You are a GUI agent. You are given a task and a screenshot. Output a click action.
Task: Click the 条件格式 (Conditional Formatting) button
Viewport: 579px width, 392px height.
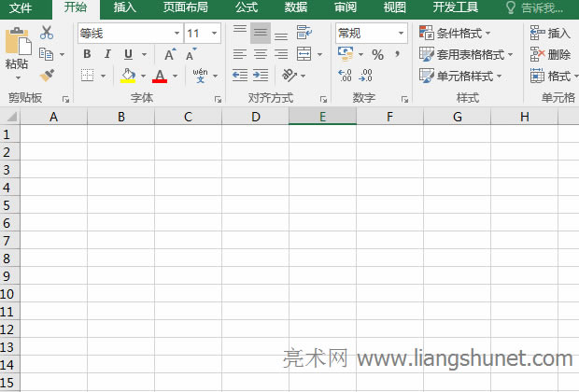[x=455, y=33]
